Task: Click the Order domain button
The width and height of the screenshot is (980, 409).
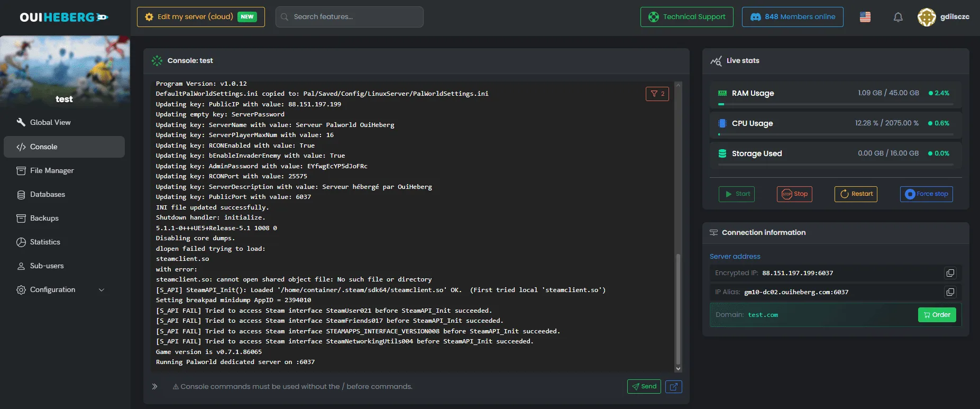Action: [937, 315]
